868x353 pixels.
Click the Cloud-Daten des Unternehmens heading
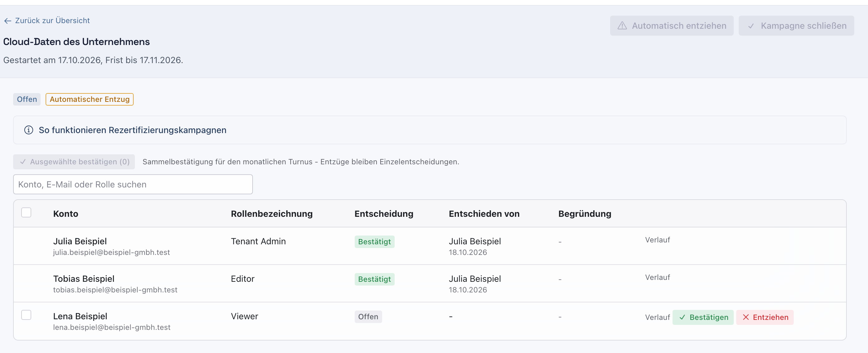(76, 42)
